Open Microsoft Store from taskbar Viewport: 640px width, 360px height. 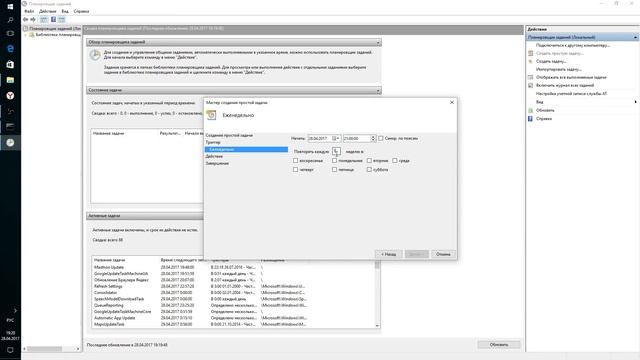10,64
